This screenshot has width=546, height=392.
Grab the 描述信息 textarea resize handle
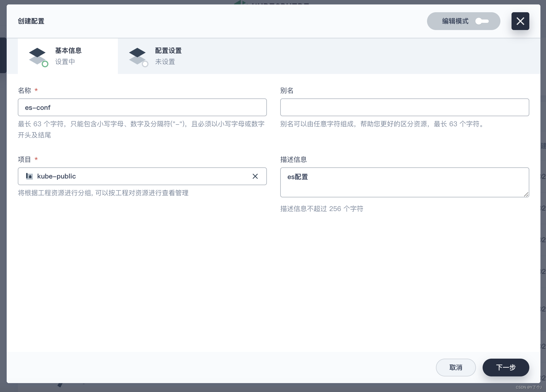tap(526, 194)
